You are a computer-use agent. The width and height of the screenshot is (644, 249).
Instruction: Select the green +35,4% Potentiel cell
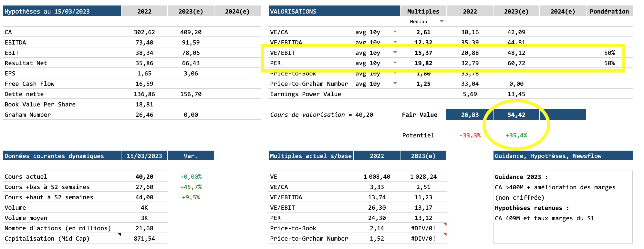coord(516,135)
